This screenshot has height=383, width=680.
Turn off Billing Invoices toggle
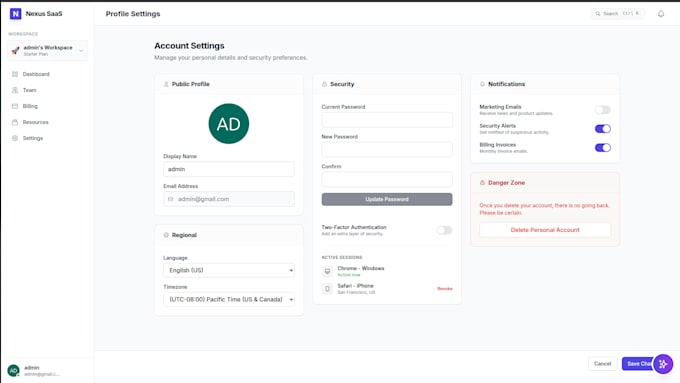pyautogui.click(x=602, y=148)
